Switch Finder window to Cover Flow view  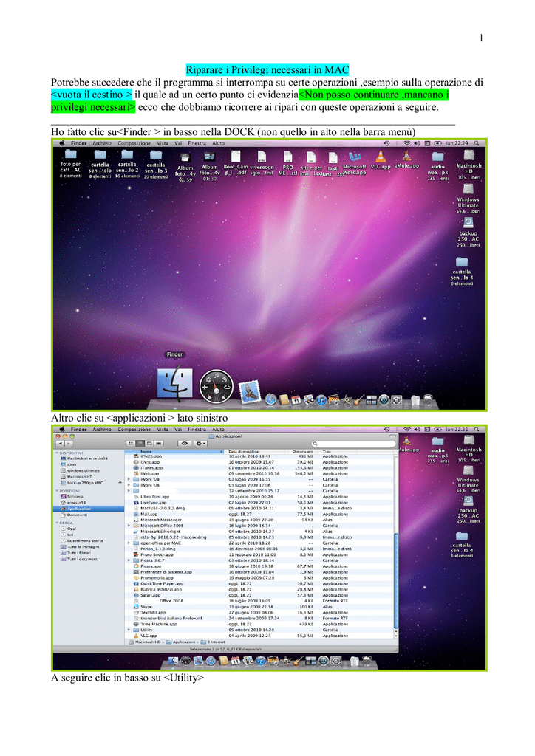[x=159, y=443]
